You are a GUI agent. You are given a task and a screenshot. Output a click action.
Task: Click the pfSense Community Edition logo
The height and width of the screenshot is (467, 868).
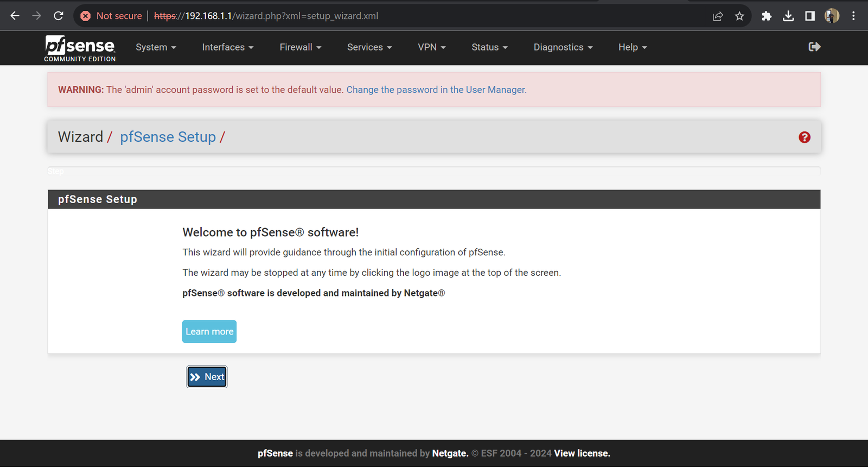coord(80,48)
